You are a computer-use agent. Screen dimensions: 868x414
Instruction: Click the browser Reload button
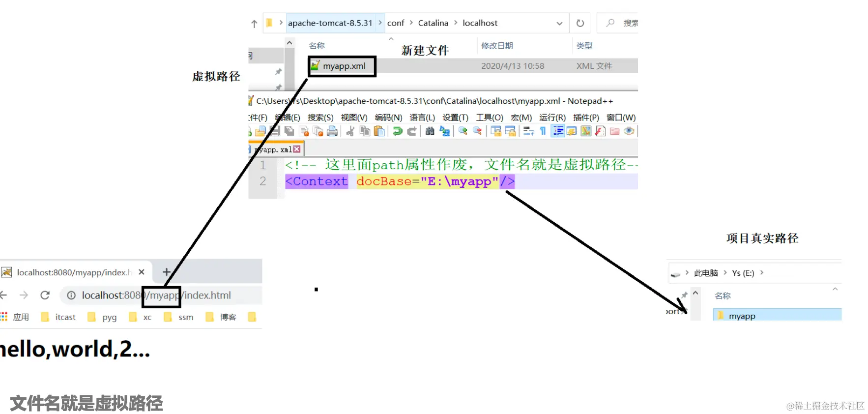[x=45, y=295]
